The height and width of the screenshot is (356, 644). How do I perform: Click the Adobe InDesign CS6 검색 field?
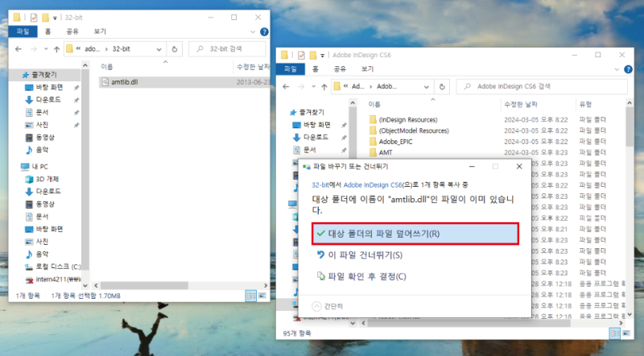pyautogui.click(x=542, y=86)
